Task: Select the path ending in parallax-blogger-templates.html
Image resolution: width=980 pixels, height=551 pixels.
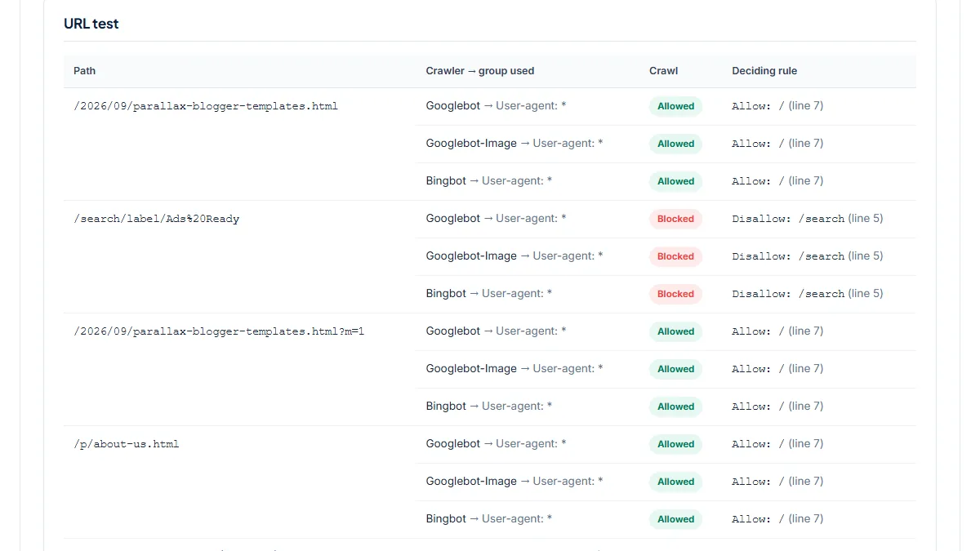Action: tap(206, 106)
